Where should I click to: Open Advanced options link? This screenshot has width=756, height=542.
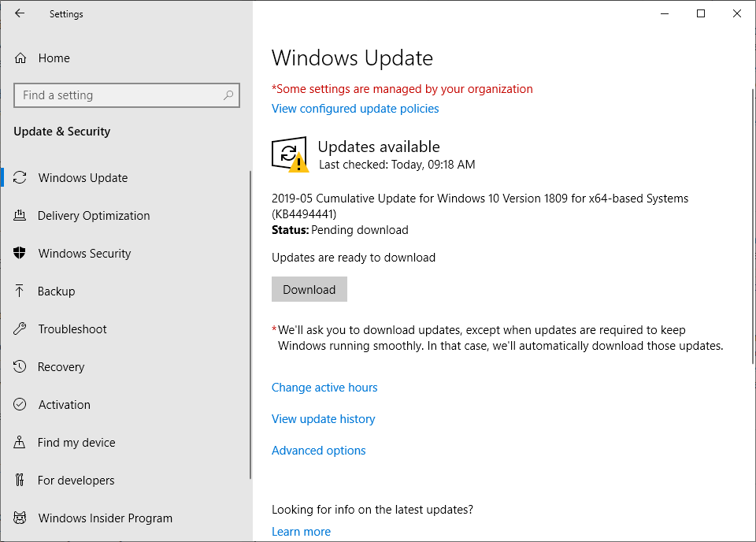point(318,451)
